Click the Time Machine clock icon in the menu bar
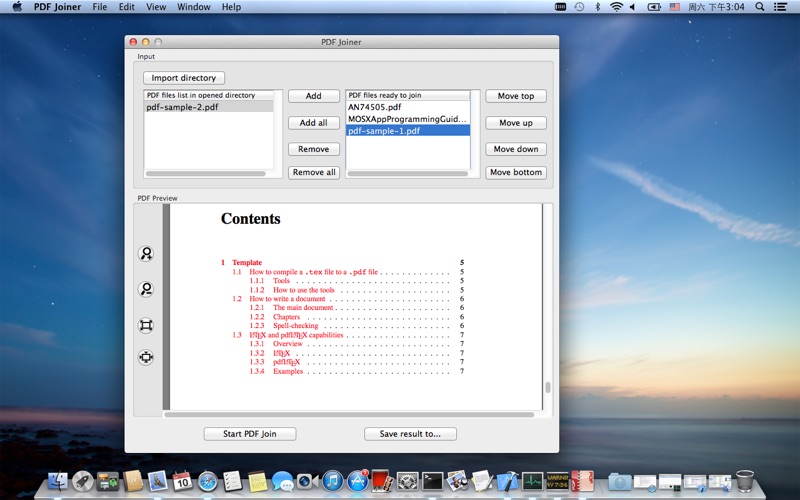The width and height of the screenshot is (800, 500). [x=579, y=7]
